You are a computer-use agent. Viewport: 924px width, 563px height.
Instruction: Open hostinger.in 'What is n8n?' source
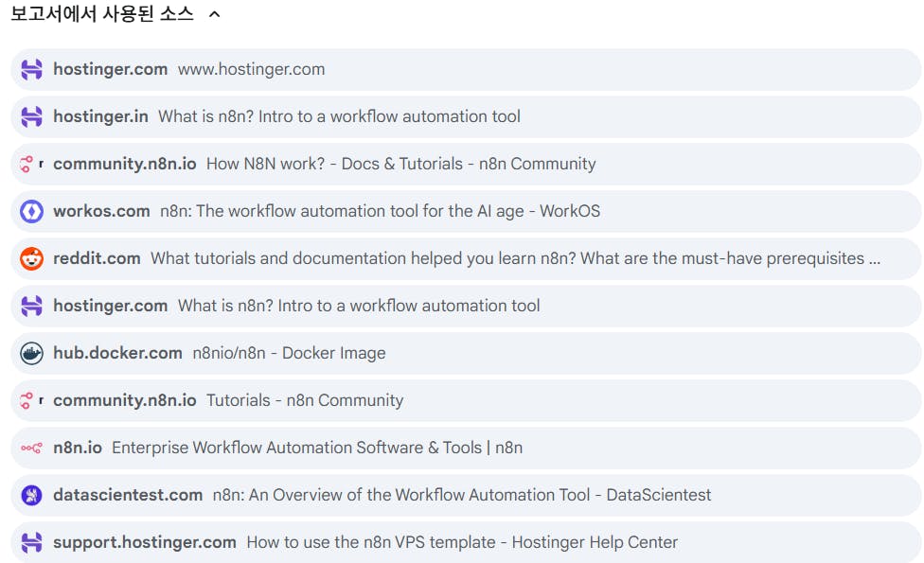339,116
